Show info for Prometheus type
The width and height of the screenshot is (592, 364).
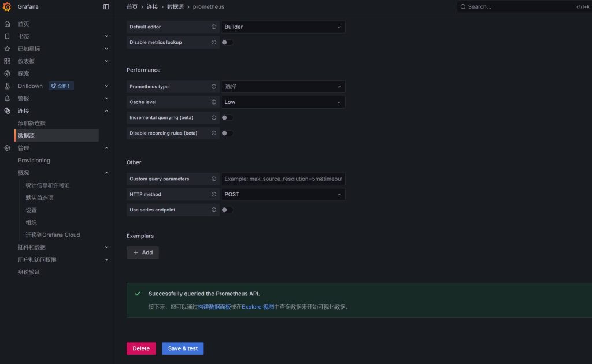214,87
